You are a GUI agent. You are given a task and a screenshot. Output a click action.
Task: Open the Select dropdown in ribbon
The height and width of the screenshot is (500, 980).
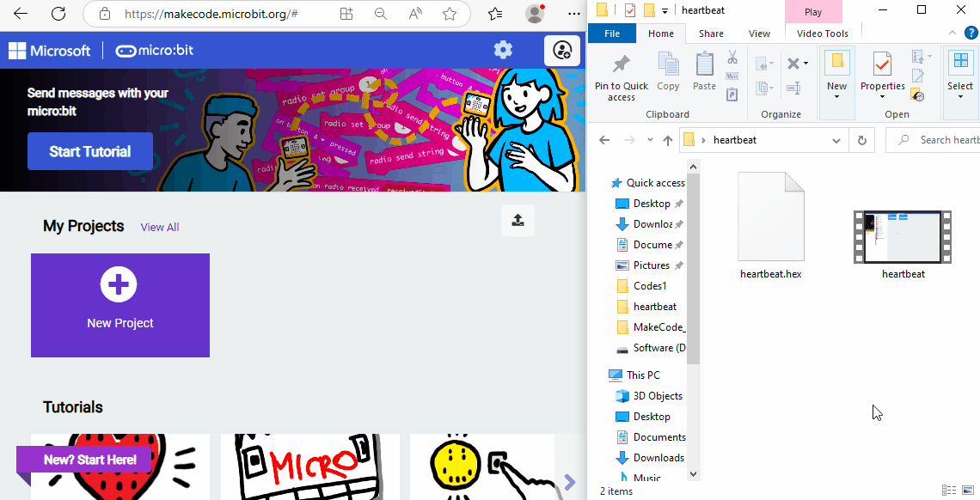[960, 97]
